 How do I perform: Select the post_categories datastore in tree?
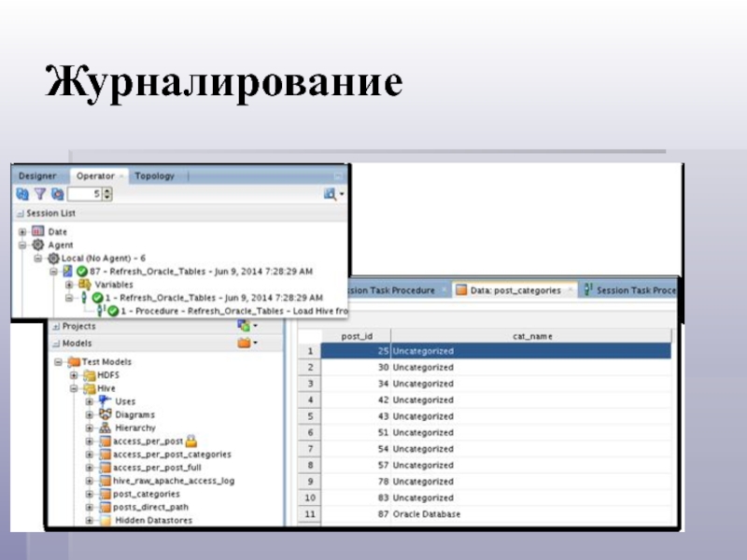point(146,494)
